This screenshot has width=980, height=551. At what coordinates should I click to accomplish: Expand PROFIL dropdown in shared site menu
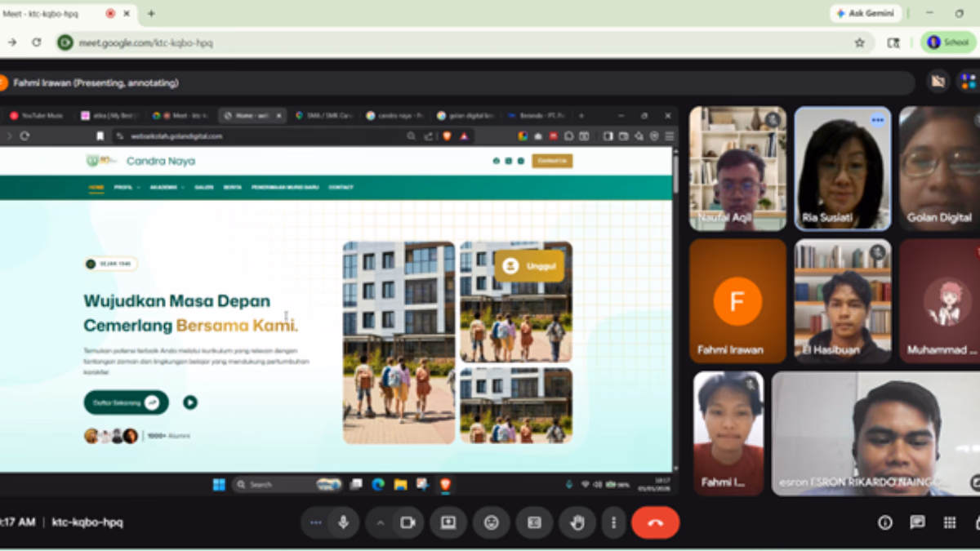[126, 187]
